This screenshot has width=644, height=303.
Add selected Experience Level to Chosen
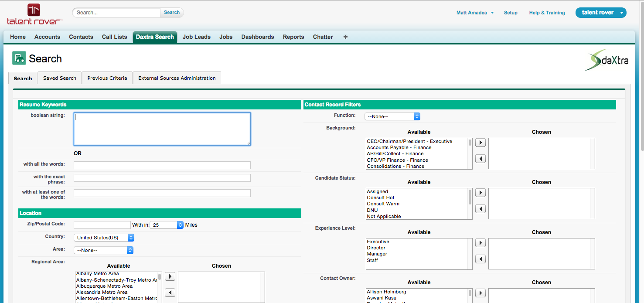(480, 243)
